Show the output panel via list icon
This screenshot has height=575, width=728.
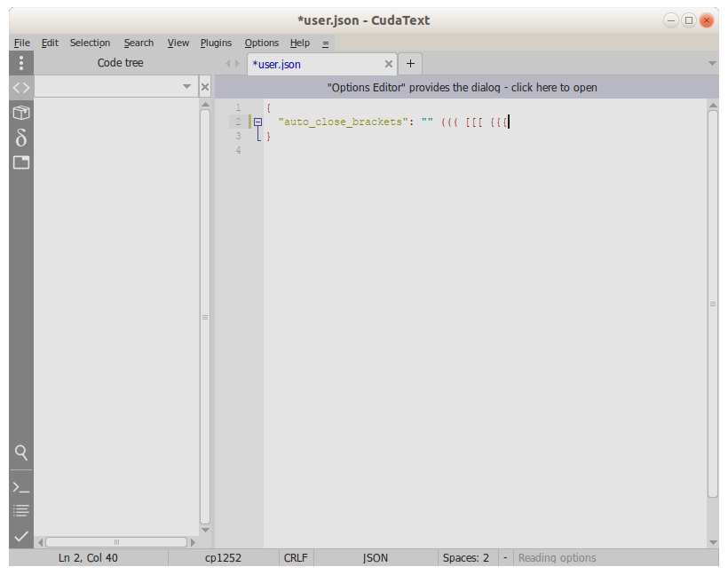(20, 510)
